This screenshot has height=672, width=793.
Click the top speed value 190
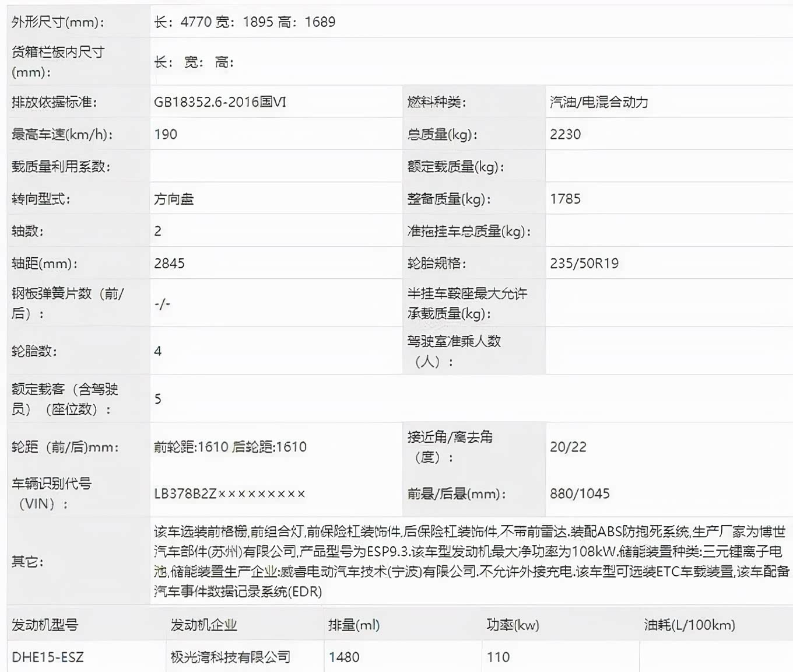166,134
